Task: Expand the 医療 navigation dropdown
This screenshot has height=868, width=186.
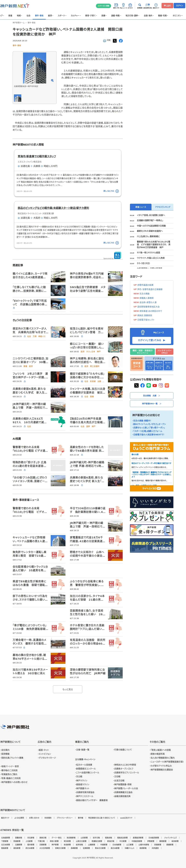Action: pos(104,16)
